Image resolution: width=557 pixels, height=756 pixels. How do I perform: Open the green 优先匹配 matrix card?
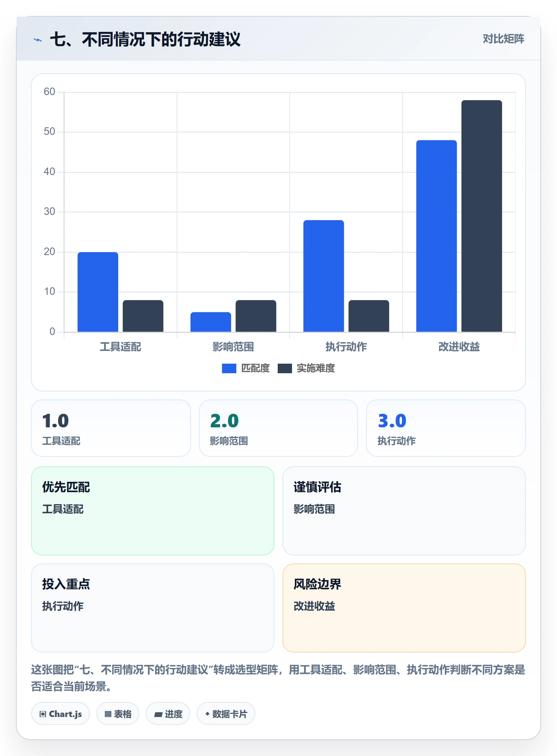153,511
